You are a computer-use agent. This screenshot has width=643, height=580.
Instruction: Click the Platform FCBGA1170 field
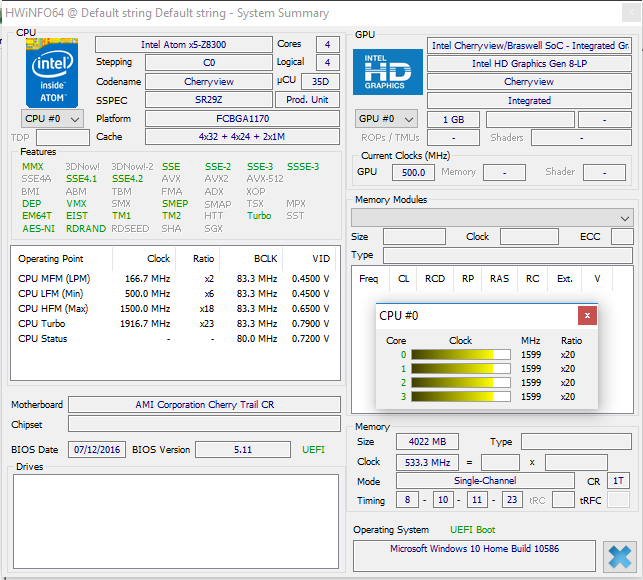(x=242, y=119)
